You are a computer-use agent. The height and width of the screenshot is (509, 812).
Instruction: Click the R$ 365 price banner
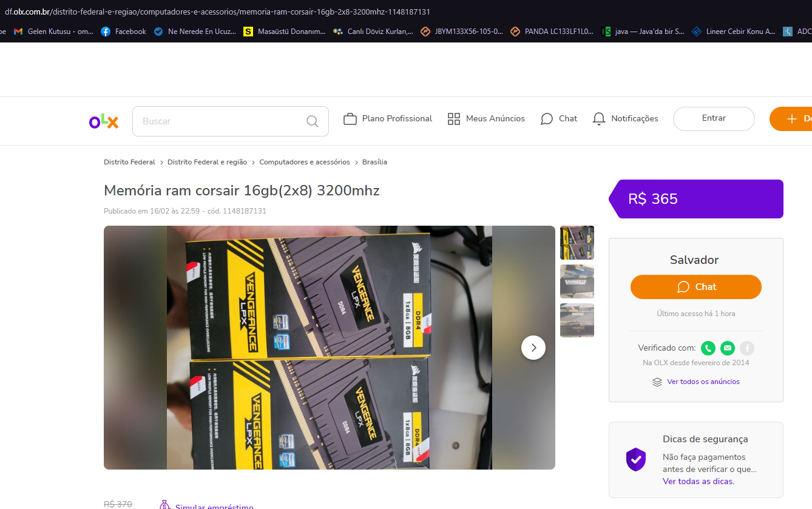(696, 199)
